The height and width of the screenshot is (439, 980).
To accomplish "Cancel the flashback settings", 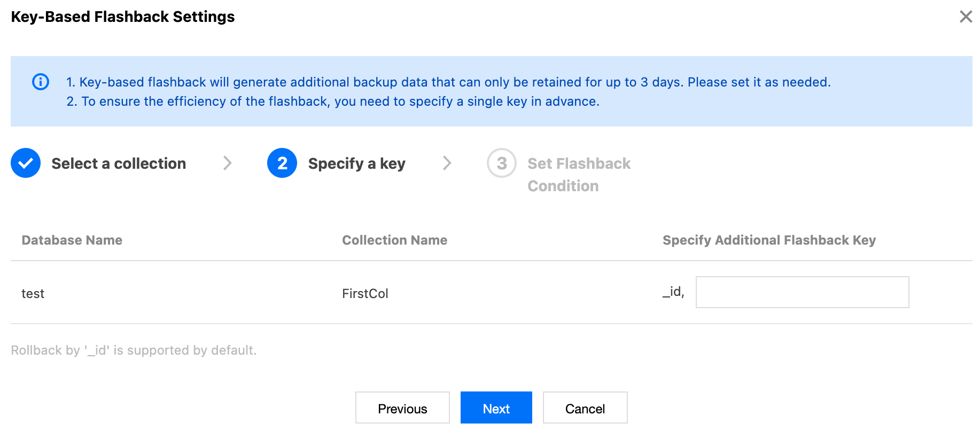I will 585,408.
